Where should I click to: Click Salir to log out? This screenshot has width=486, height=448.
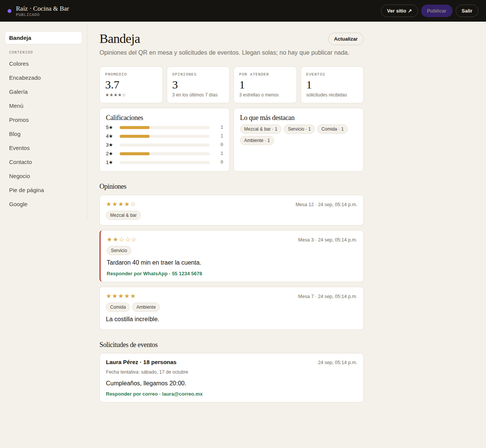(x=467, y=11)
